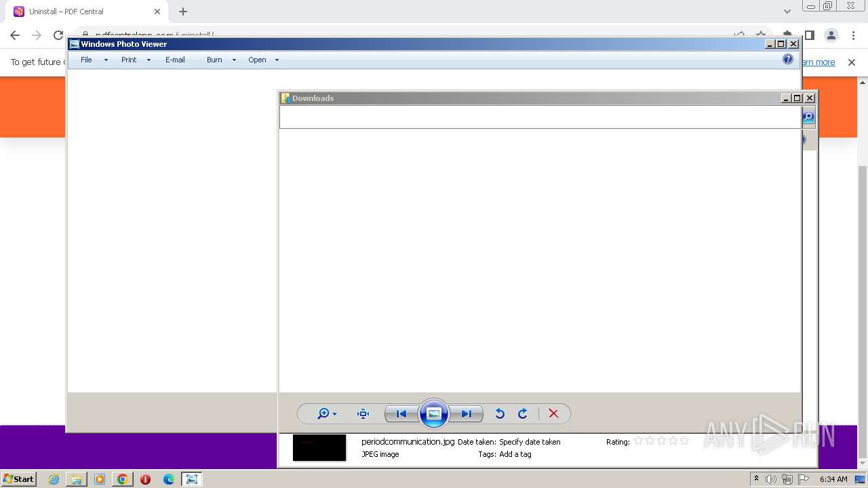Image resolution: width=868 pixels, height=488 pixels.
Task: Click the Fit to window actual size button
Action: pyautogui.click(x=363, y=413)
